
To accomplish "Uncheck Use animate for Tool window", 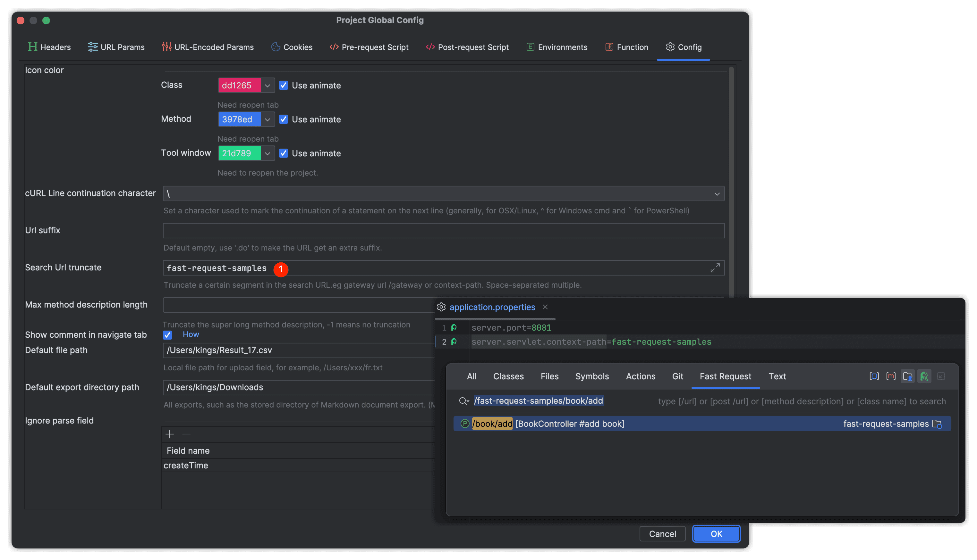I will pos(283,153).
